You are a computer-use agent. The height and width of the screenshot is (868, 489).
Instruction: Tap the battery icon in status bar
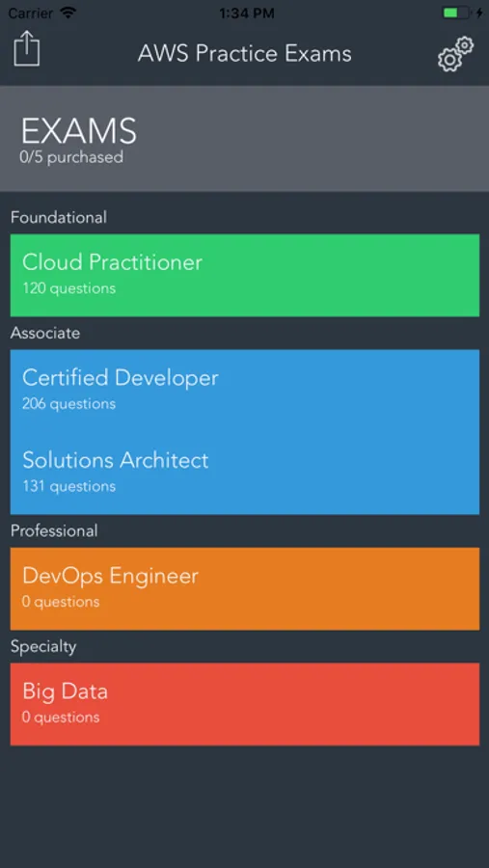tap(458, 13)
